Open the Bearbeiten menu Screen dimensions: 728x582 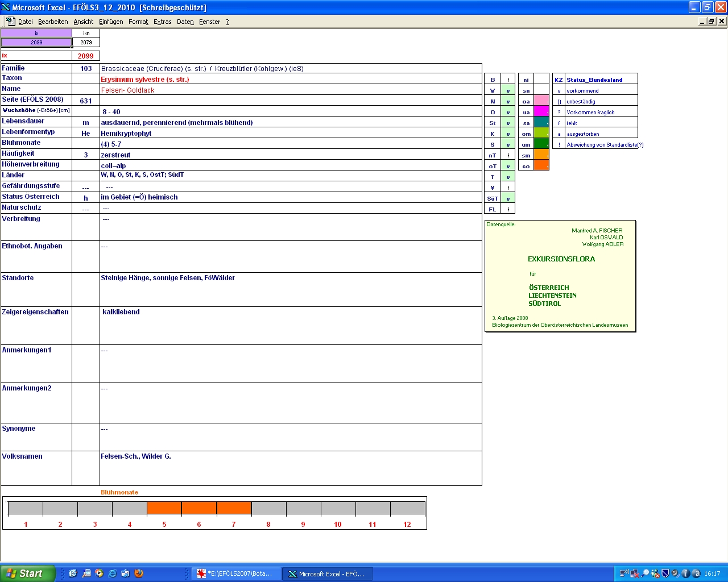[x=53, y=22]
